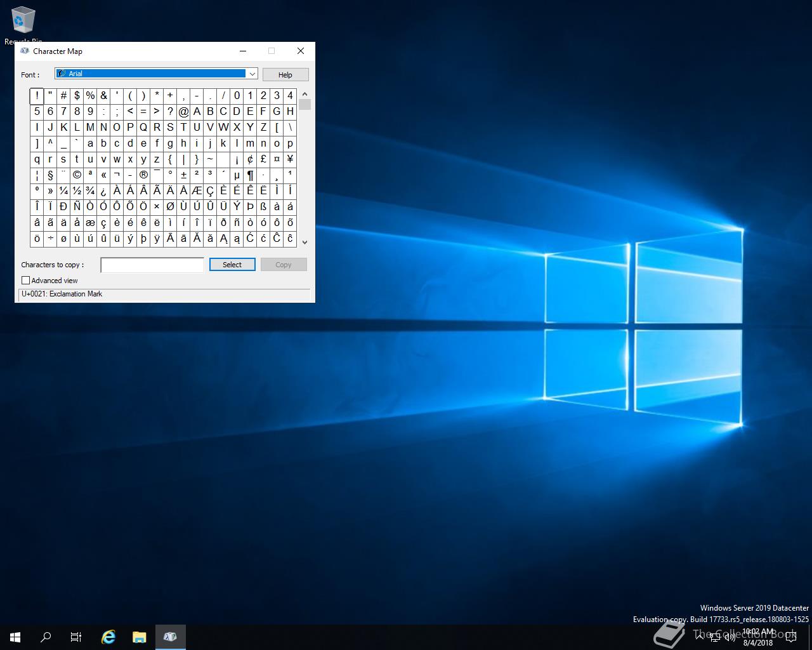Open Task View from the taskbar
Screen dimensions: 812x650
76,637
